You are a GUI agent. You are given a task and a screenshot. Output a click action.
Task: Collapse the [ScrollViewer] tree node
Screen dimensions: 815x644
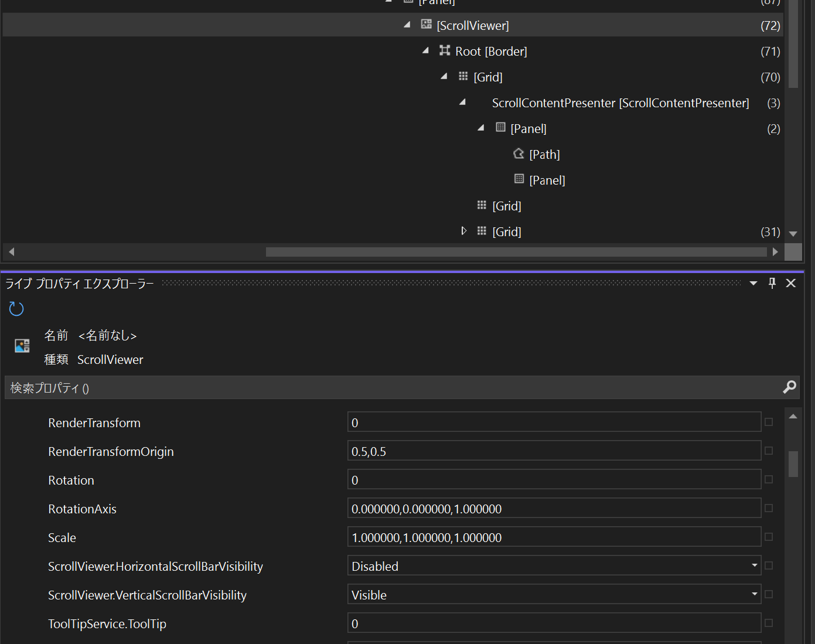(407, 25)
